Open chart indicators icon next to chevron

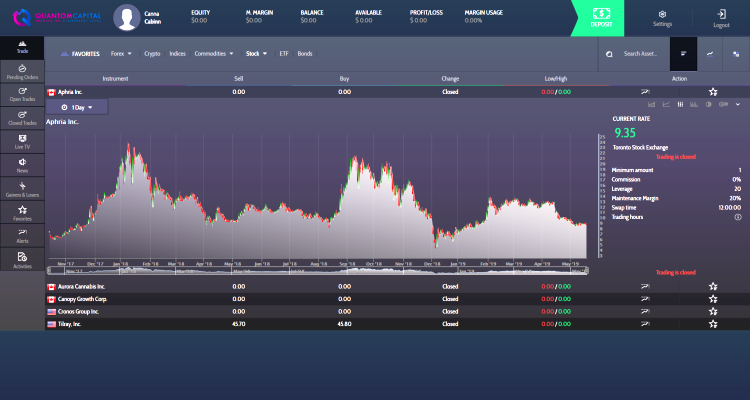(x=723, y=104)
